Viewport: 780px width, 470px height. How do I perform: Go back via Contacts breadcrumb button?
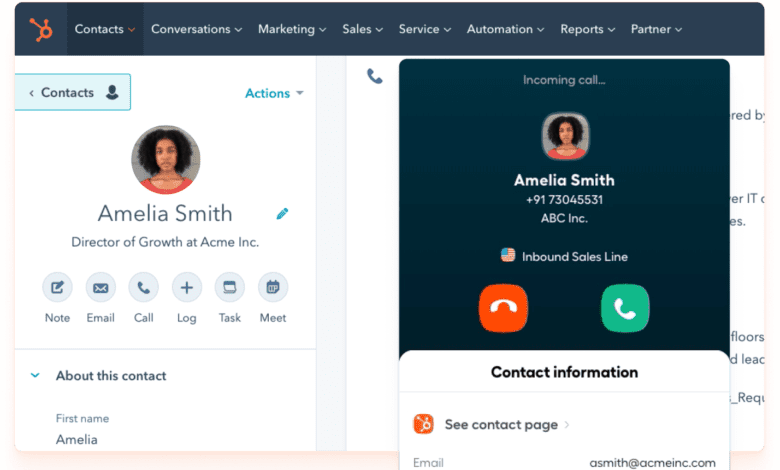[73, 93]
